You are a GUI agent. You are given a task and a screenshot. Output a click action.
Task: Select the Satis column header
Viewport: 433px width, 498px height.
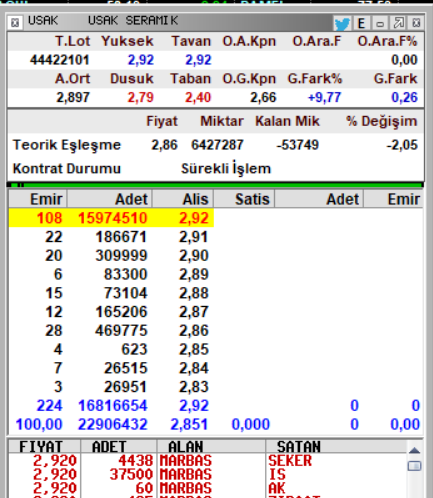244,199
